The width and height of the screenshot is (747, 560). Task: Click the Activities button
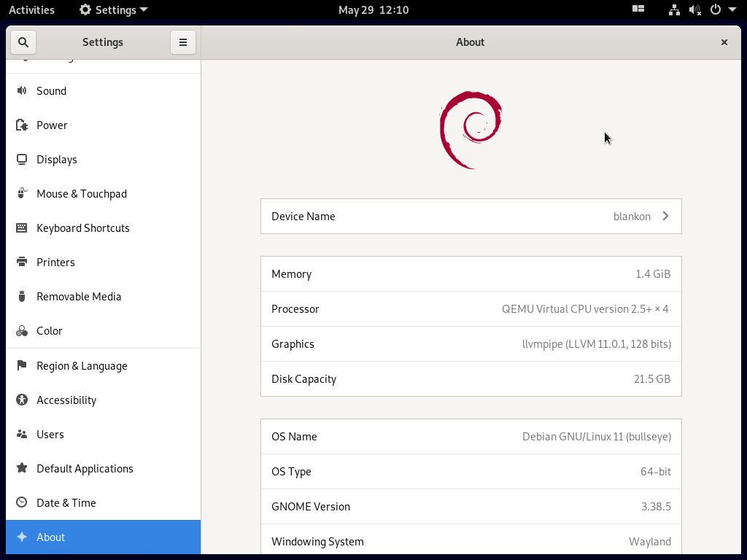[31, 9]
